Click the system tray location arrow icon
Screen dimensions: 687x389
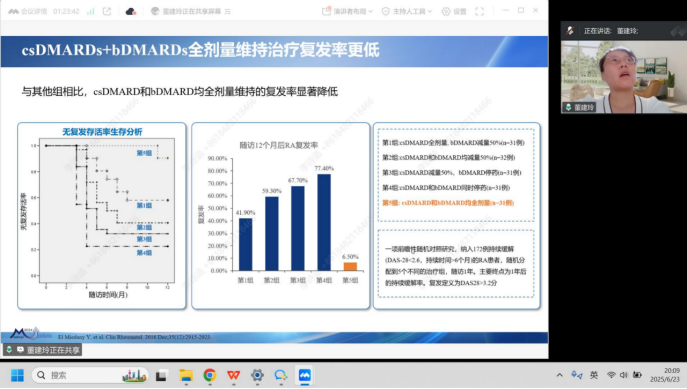click(577, 375)
